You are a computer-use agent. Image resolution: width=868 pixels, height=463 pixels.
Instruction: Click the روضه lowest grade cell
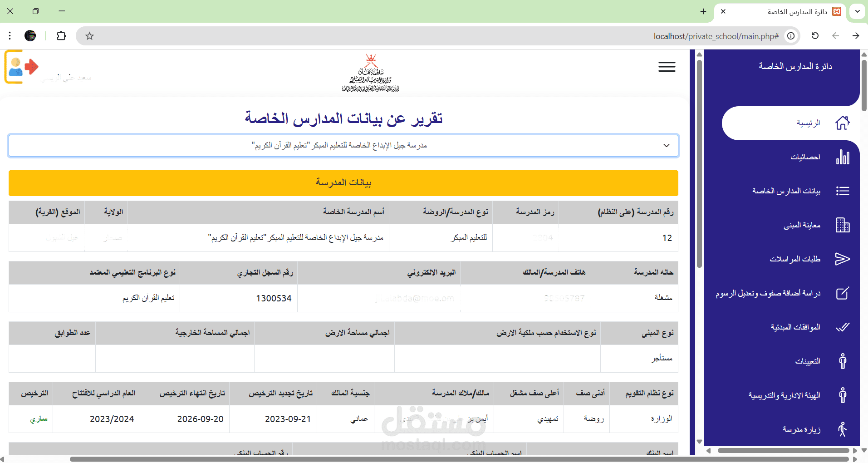tap(586, 419)
